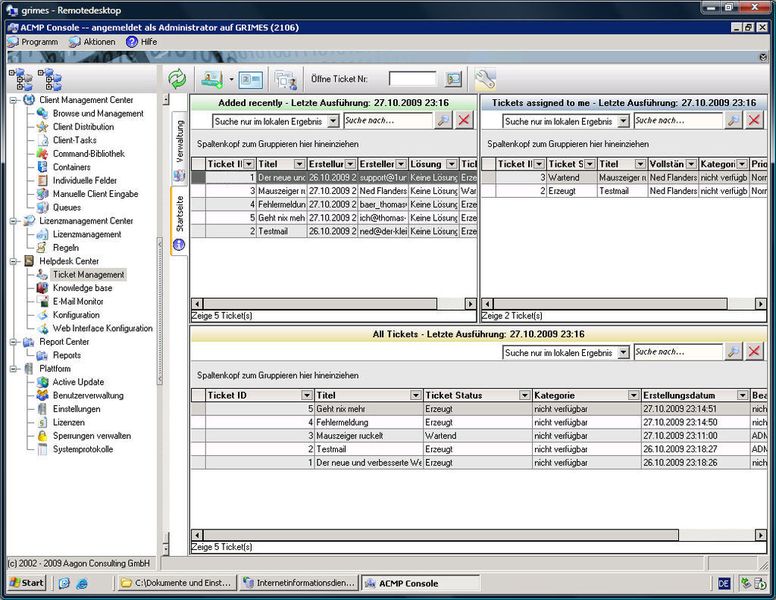
Task: Open search scope dropdown in All Tickets panel
Action: pos(623,352)
